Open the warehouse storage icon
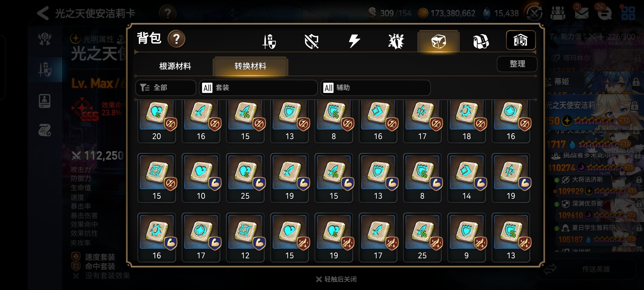644x290 pixels. coord(521,40)
